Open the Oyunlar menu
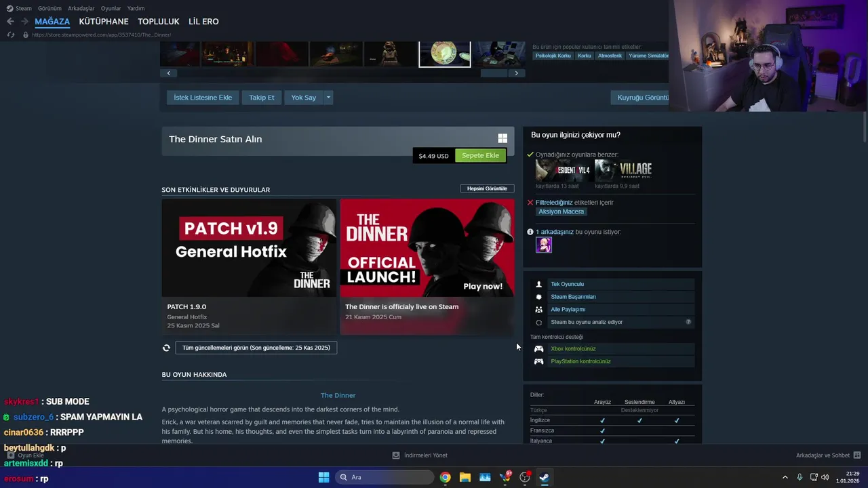The height and width of the screenshot is (488, 868). tap(111, 8)
